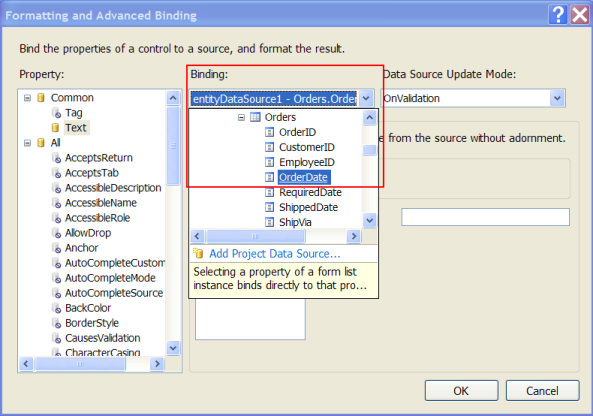The height and width of the screenshot is (416, 593).
Task: Collapse the All property group
Action: tap(27, 143)
